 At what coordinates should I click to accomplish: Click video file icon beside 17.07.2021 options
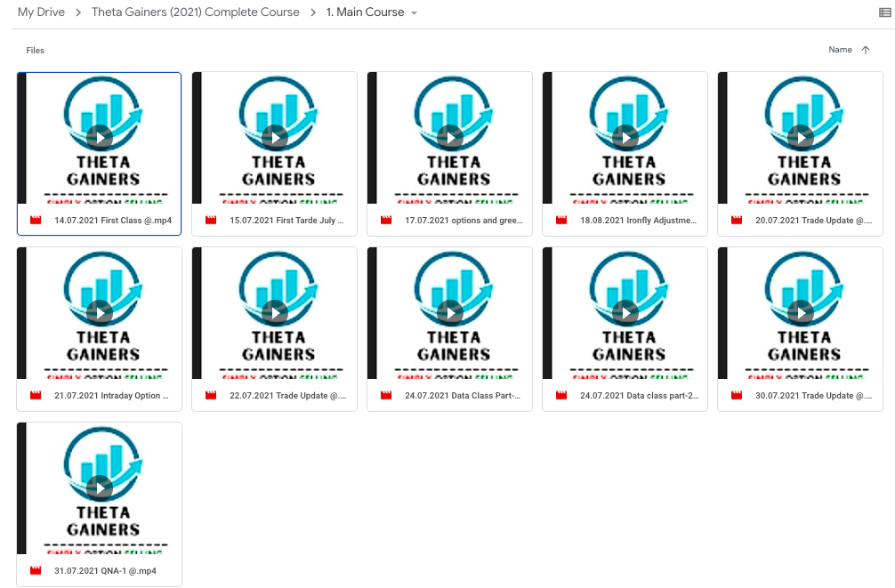tap(387, 221)
